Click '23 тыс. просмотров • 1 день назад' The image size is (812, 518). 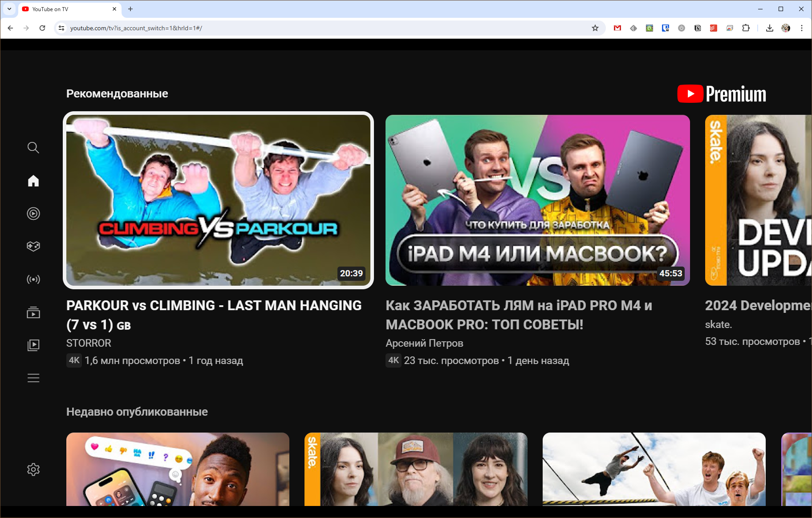coord(487,360)
